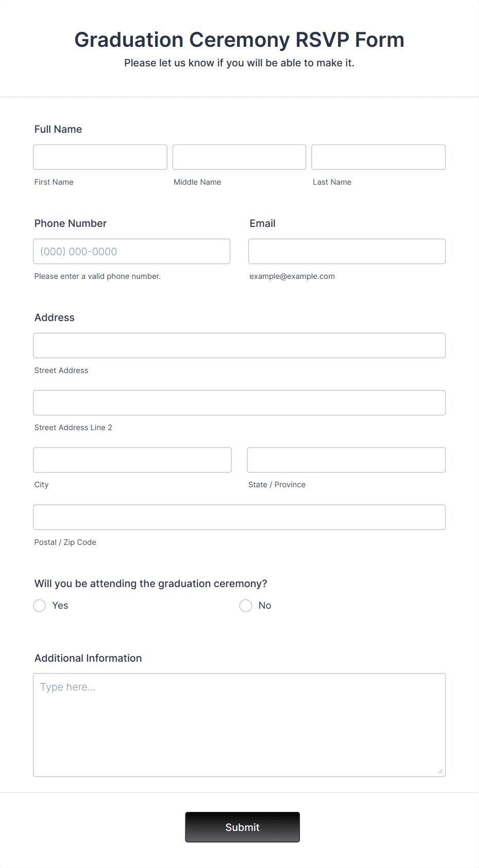Click the No attendance label
Viewport: 479px width, 868px height.
point(265,606)
